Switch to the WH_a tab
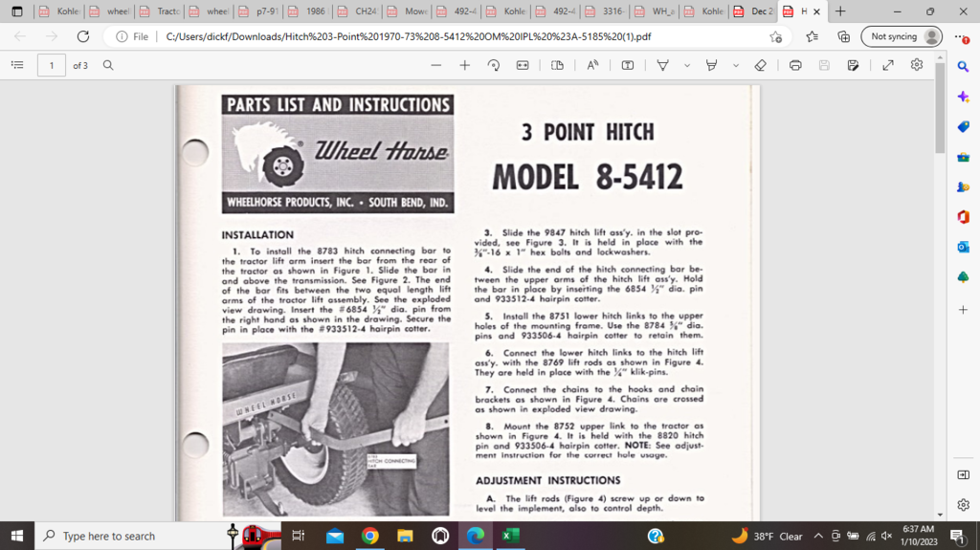 pyautogui.click(x=656, y=11)
